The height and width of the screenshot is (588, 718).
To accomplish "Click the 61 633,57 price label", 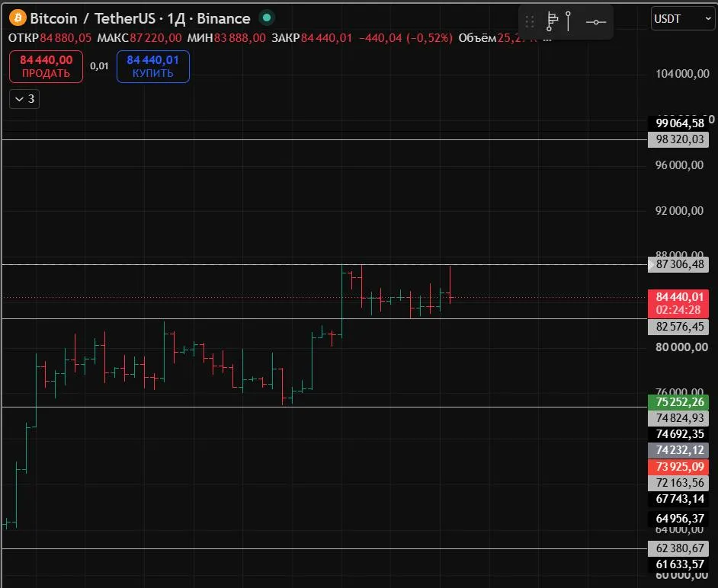I will [678, 564].
